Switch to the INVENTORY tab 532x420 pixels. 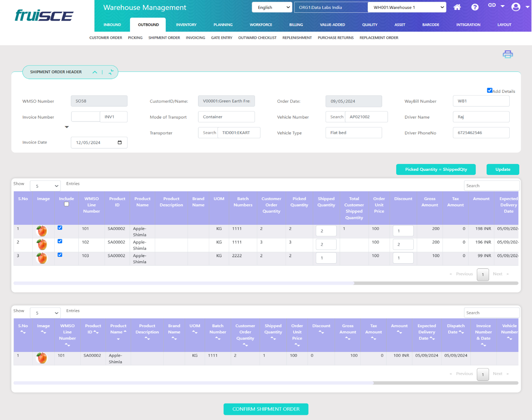coord(186,25)
